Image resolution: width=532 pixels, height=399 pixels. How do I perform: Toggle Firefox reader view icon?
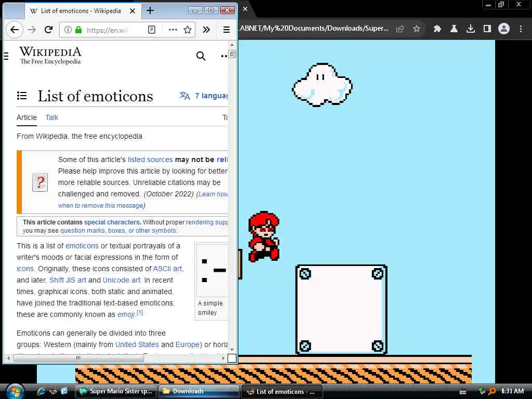coord(152,30)
